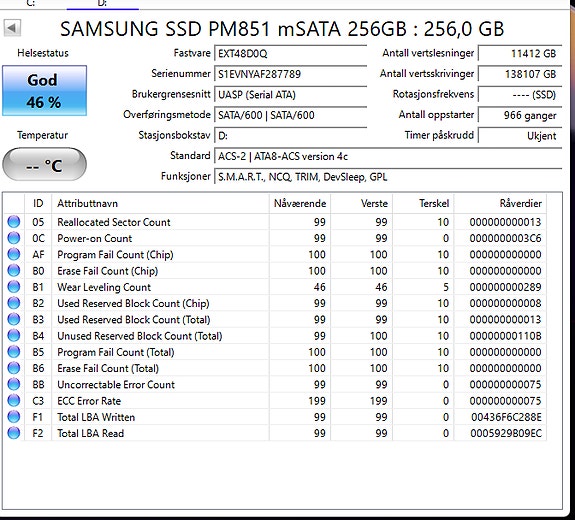Click status icon of Uncorrectable Error Count row
The width and height of the screenshot is (575, 520).
(14, 384)
